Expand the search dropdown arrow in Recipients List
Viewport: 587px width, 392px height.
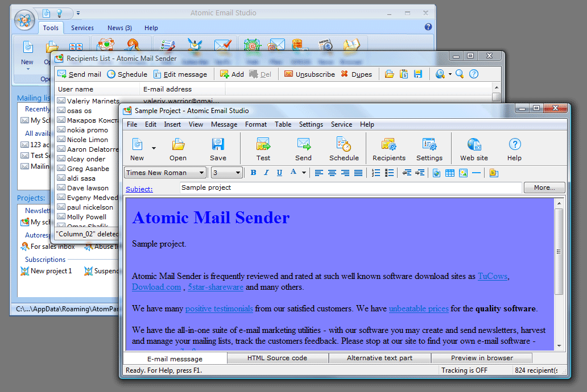tap(450, 74)
